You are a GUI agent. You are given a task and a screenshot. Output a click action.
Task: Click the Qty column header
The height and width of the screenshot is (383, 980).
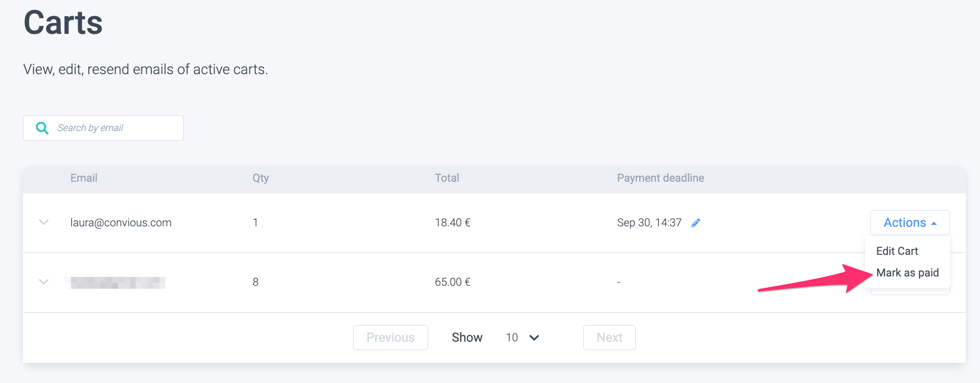click(x=261, y=178)
